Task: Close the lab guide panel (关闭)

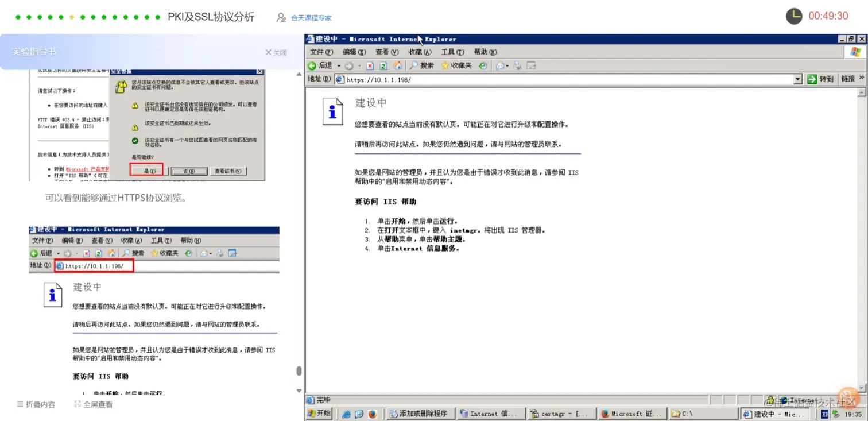Action: click(276, 52)
